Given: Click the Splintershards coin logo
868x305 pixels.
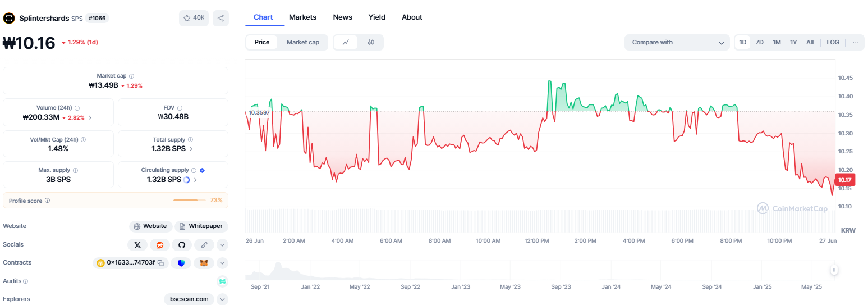Looking at the screenshot, I should 9,18.
